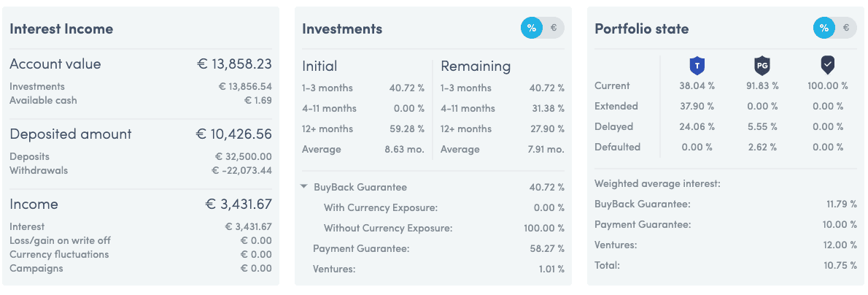Collapse the BuyBack Guarantee section arrow
The height and width of the screenshot is (295, 868).
[x=303, y=188]
